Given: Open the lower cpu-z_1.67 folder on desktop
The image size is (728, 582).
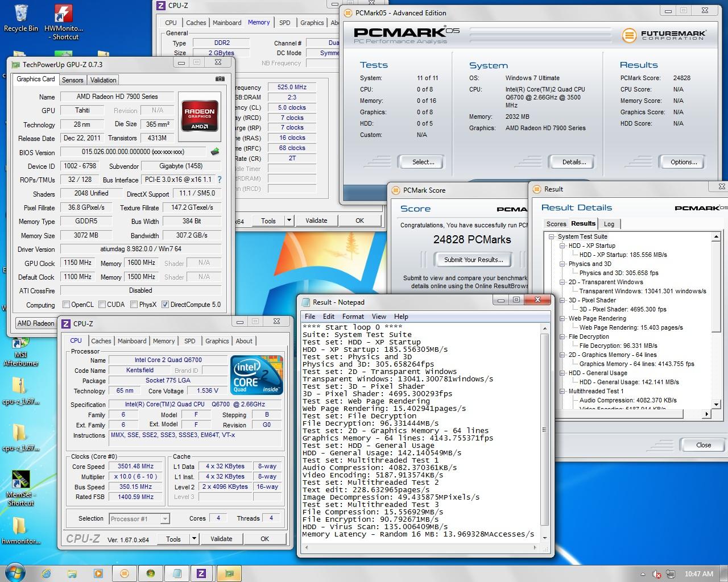Looking at the screenshot, I should (20, 438).
